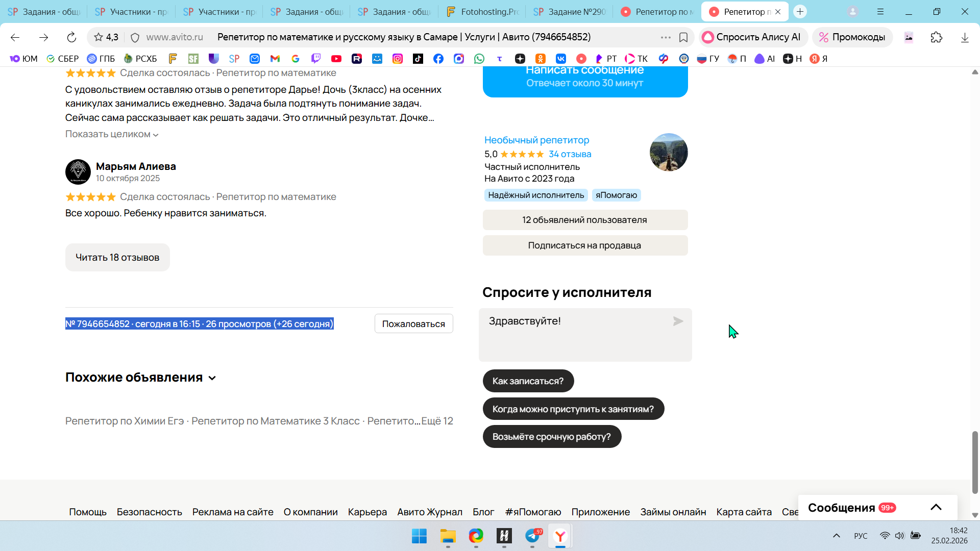Open the 34 отзыва link
The image size is (980, 551).
coord(570,154)
